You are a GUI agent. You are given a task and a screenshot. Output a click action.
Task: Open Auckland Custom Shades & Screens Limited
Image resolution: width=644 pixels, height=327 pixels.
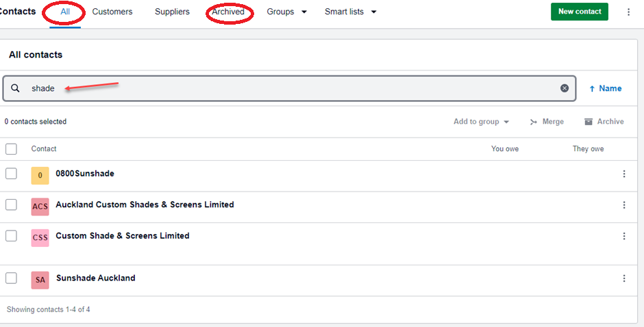click(145, 205)
